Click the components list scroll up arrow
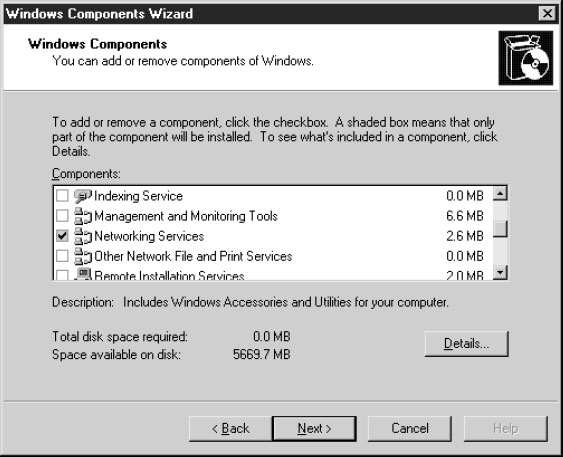 pos(500,193)
